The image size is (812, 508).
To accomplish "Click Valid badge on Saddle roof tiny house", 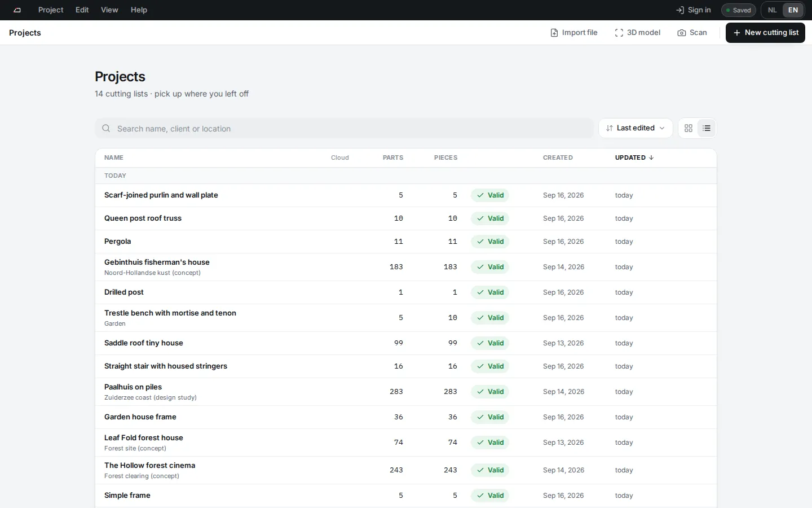I will [x=490, y=343].
